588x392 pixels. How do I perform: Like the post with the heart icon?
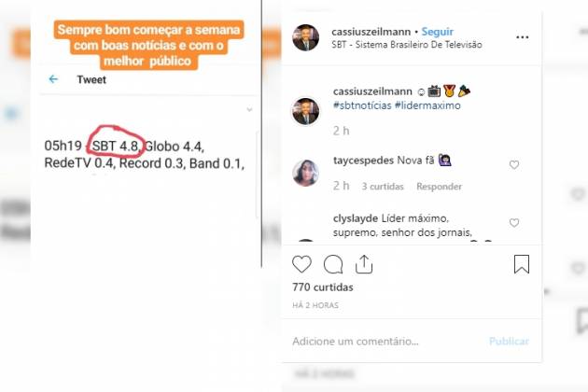pos(301,264)
